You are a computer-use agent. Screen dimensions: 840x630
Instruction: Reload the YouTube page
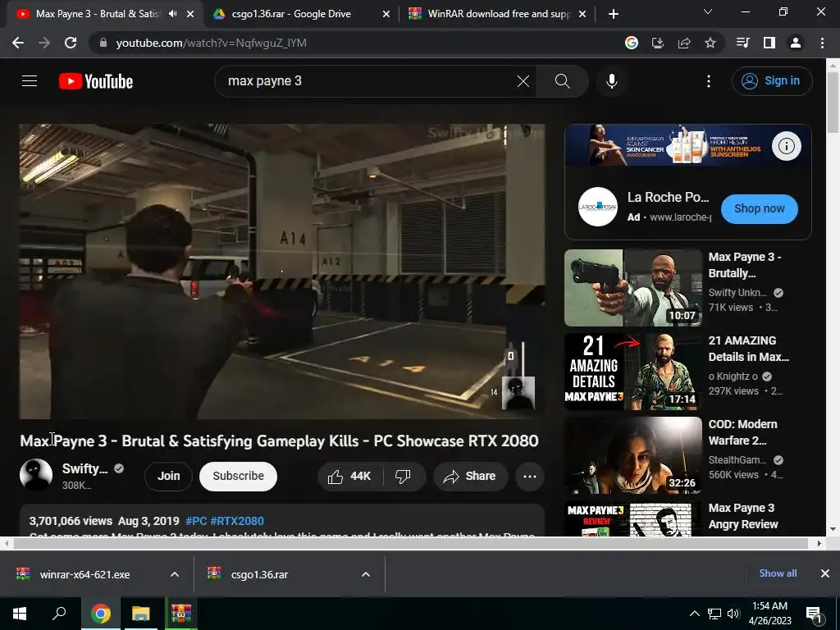[71, 43]
